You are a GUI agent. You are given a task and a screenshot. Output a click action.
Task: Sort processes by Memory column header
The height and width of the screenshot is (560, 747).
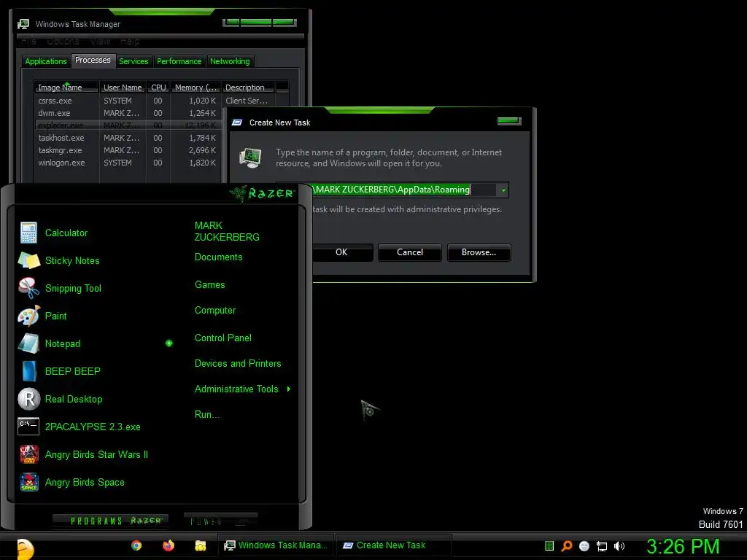click(196, 87)
